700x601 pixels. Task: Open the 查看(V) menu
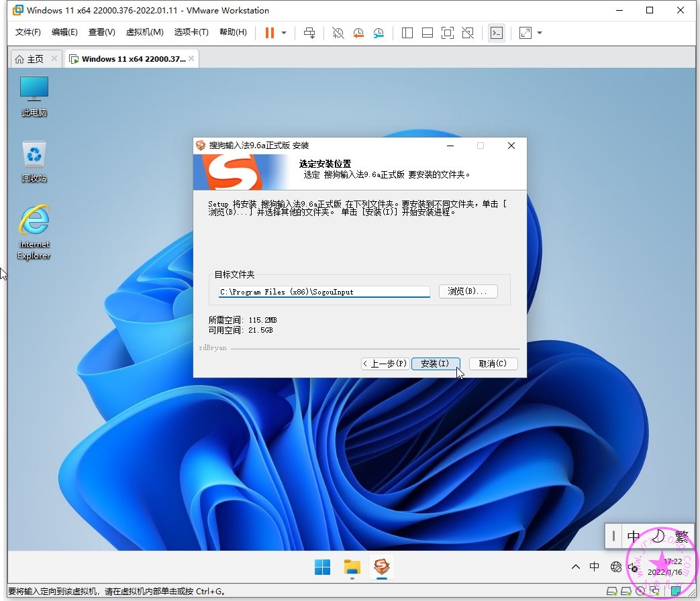[101, 32]
